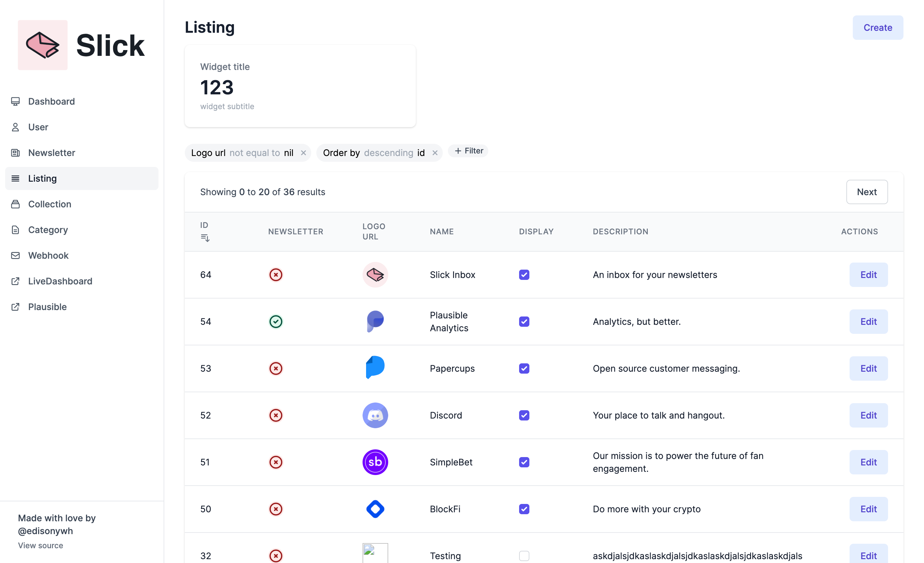Check the Display checkbox for Testing row
Viewport: 924px width, 563px height.
pyautogui.click(x=524, y=556)
